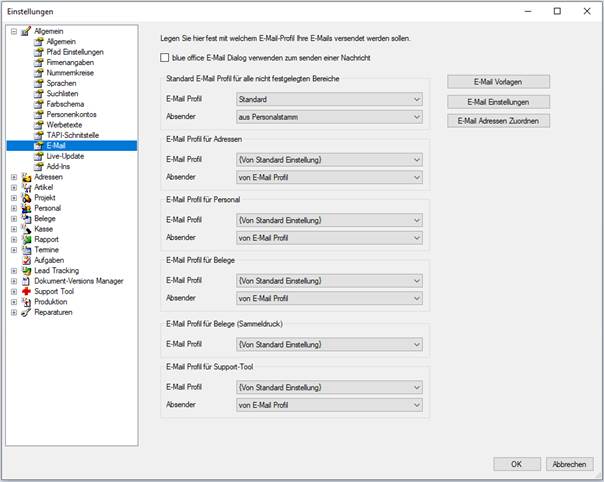Click the Kasse category icon
Screen dimensions: 604x482
26,229
